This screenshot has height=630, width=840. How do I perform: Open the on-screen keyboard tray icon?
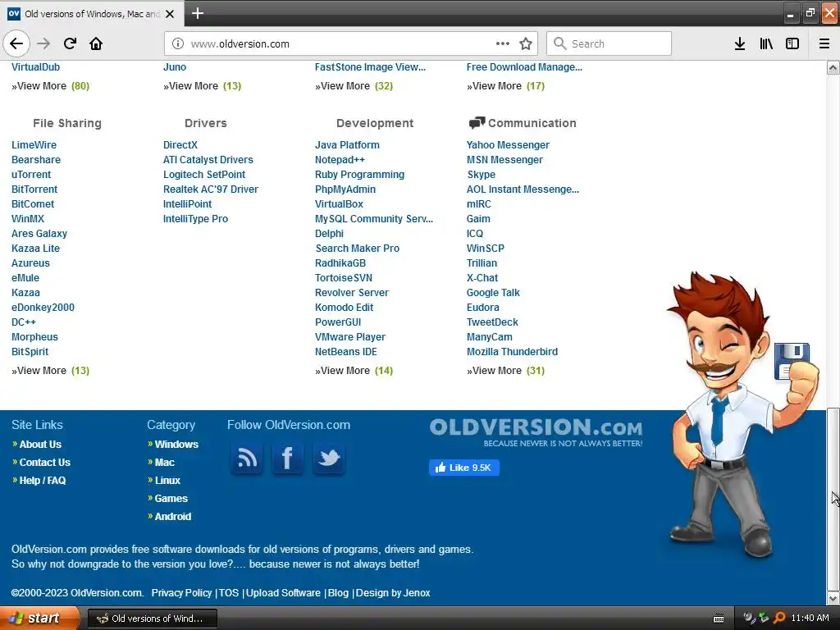[719, 619]
